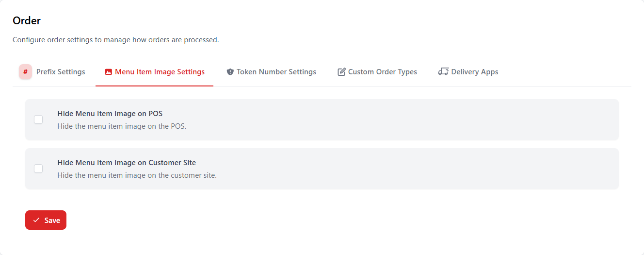Click the "Hide Menu Item Image on Customer Site" label
Image resolution: width=644 pixels, height=255 pixels.
(127, 163)
